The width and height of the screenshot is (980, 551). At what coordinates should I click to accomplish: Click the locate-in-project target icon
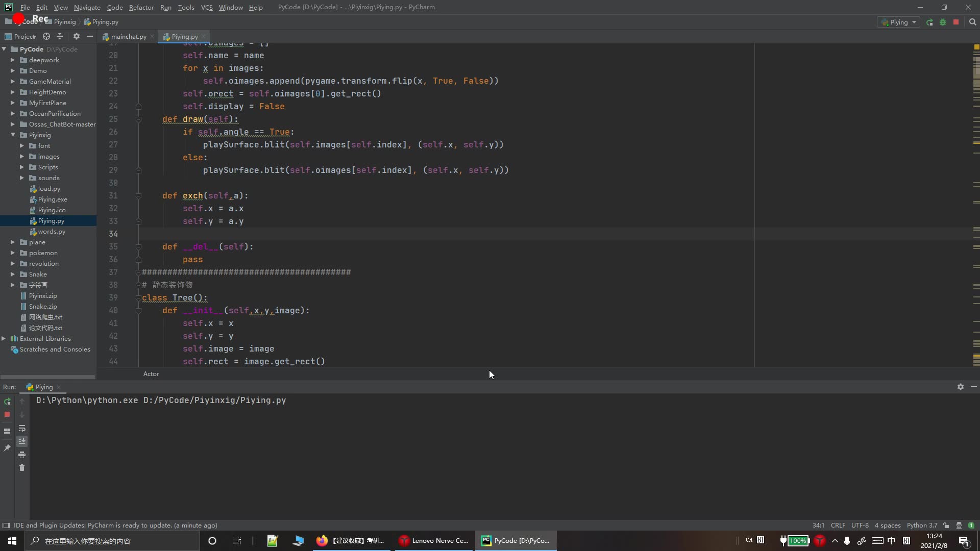[46, 36]
